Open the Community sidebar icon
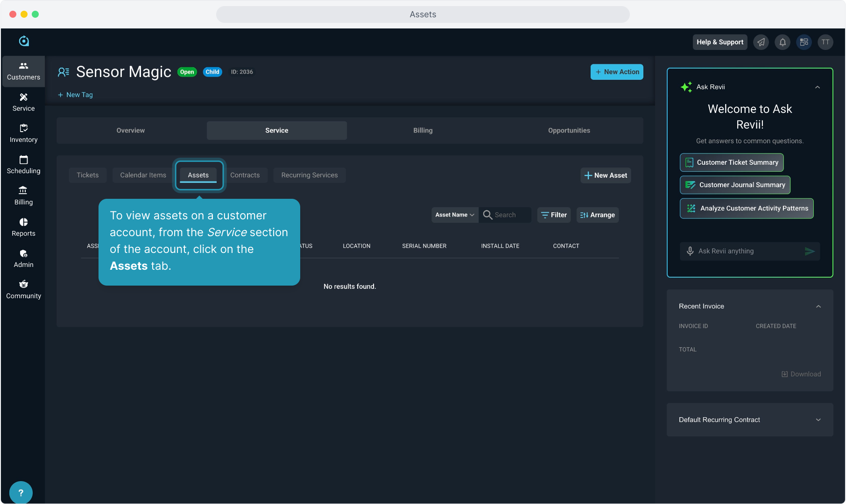 [23, 290]
